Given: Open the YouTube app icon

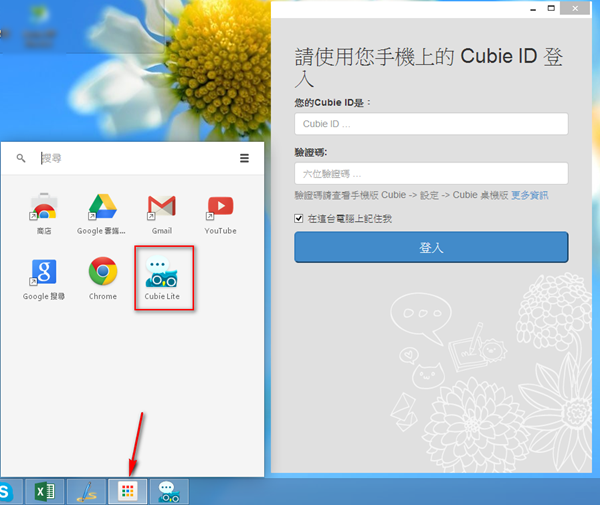Looking at the screenshot, I should tap(220, 207).
